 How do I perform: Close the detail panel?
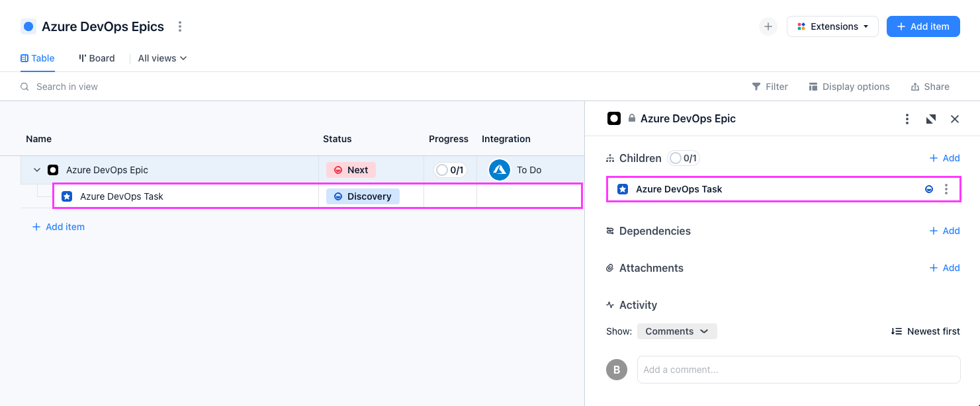click(x=955, y=119)
